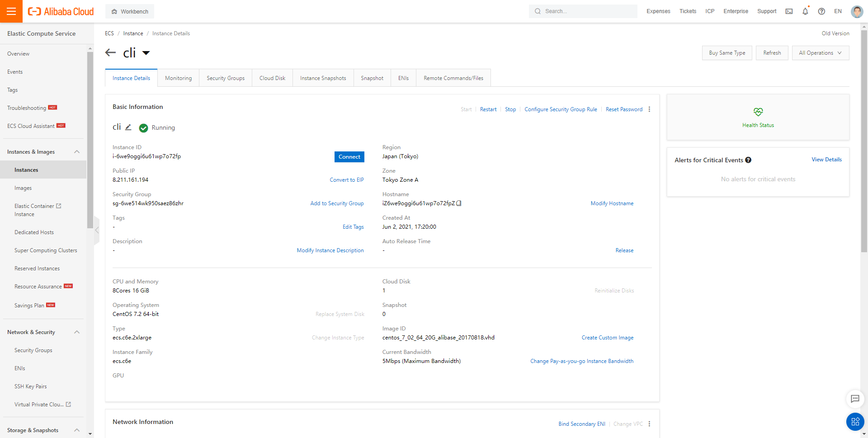868x438 pixels.
Task: Click Configure Security Group Rule
Action: coord(561,109)
